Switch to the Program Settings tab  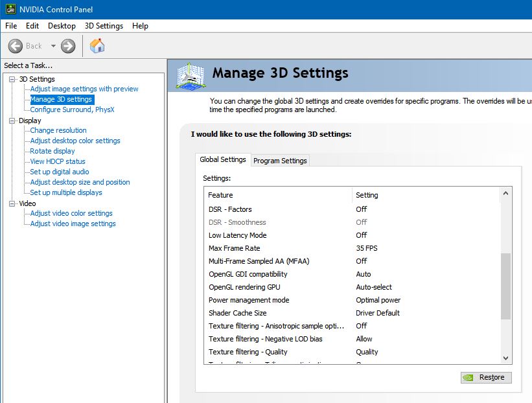280,161
